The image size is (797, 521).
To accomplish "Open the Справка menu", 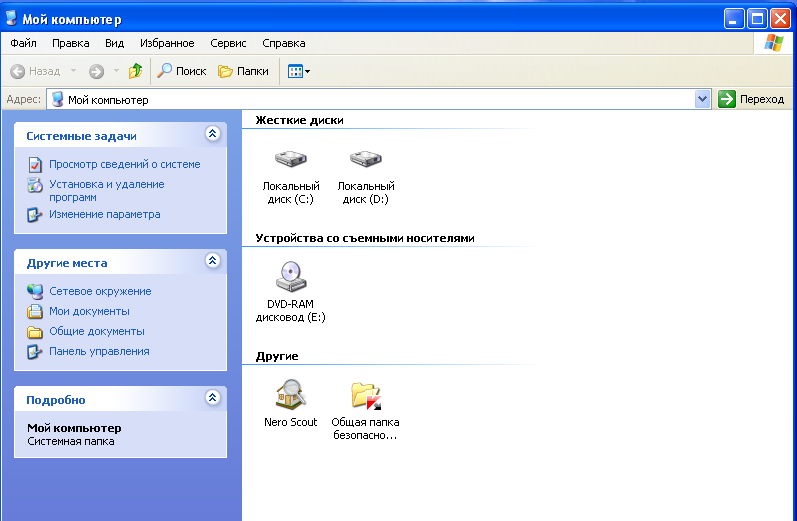I will point(284,43).
